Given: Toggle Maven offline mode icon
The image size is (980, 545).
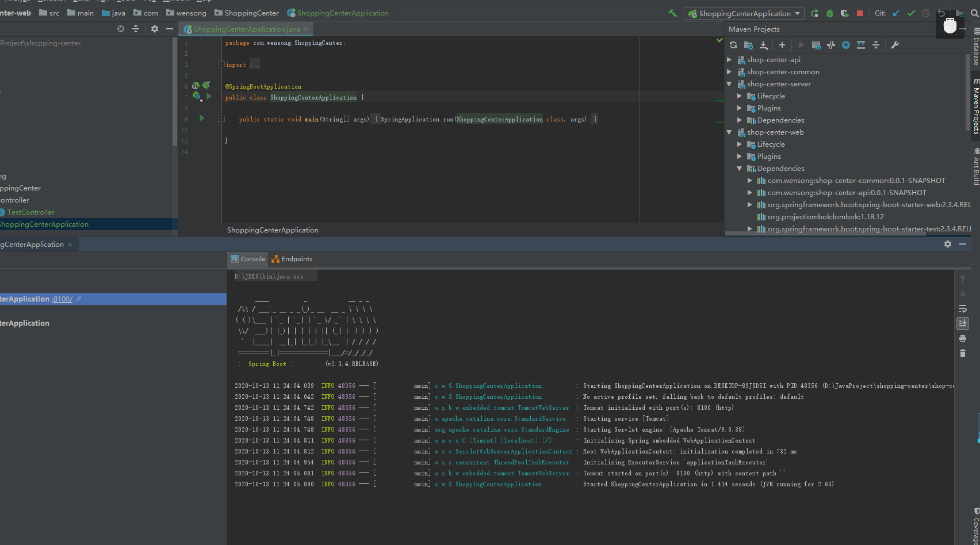Looking at the screenshot, I should pyautogui.click(x=831, y=45).
